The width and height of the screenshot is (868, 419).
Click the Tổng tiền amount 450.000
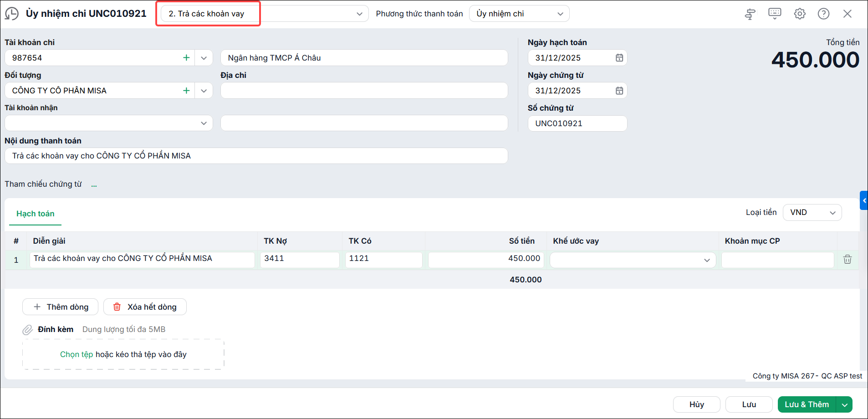815,60
